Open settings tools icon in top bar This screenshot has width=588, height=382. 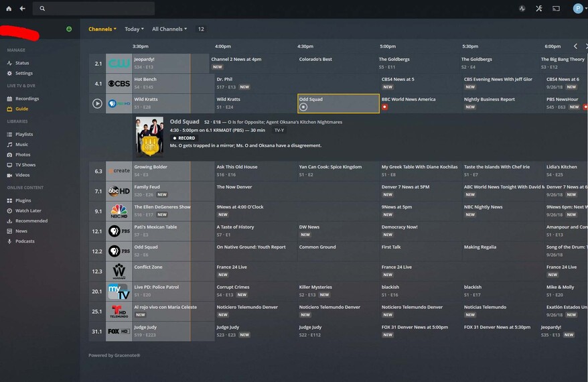[539, 8]
